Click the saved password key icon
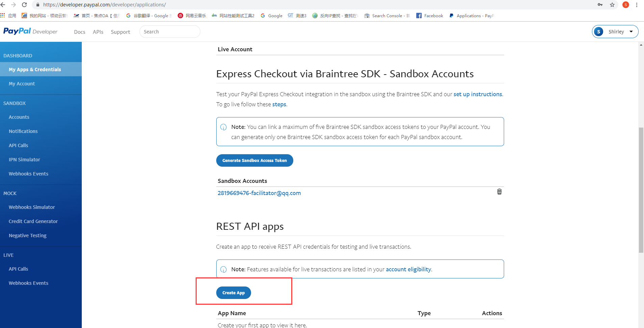Viewport: 644px width, 328px height. click(600, 5)
